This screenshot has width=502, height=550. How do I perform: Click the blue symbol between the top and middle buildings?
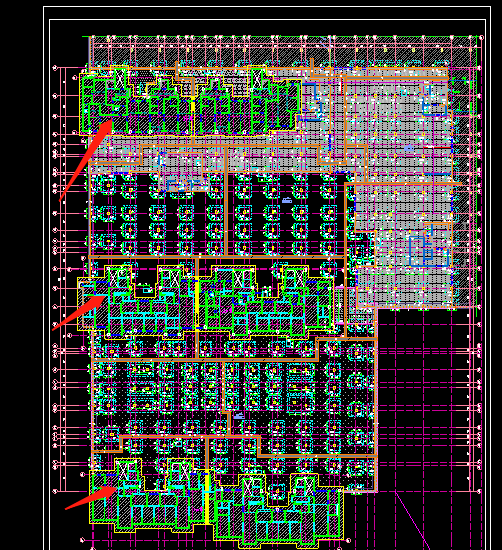(287, 200)
